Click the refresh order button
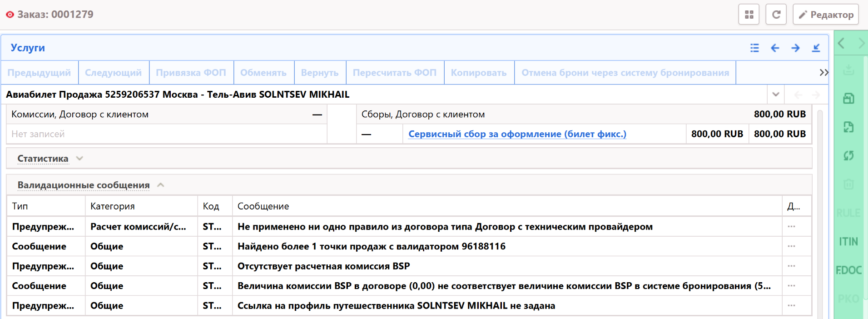 pos(776,15)
